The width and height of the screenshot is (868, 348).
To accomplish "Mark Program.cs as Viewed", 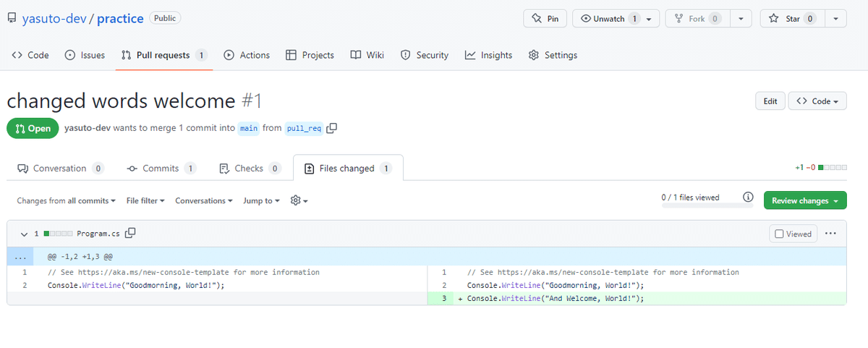I will click(x=793, y=234).
